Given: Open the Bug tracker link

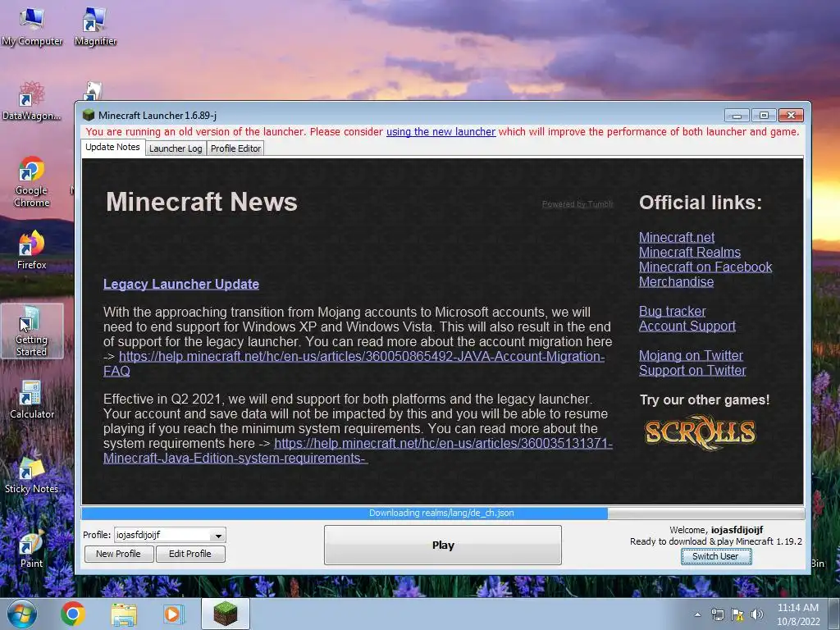Looking at the screenshot, I should point(673,311).
